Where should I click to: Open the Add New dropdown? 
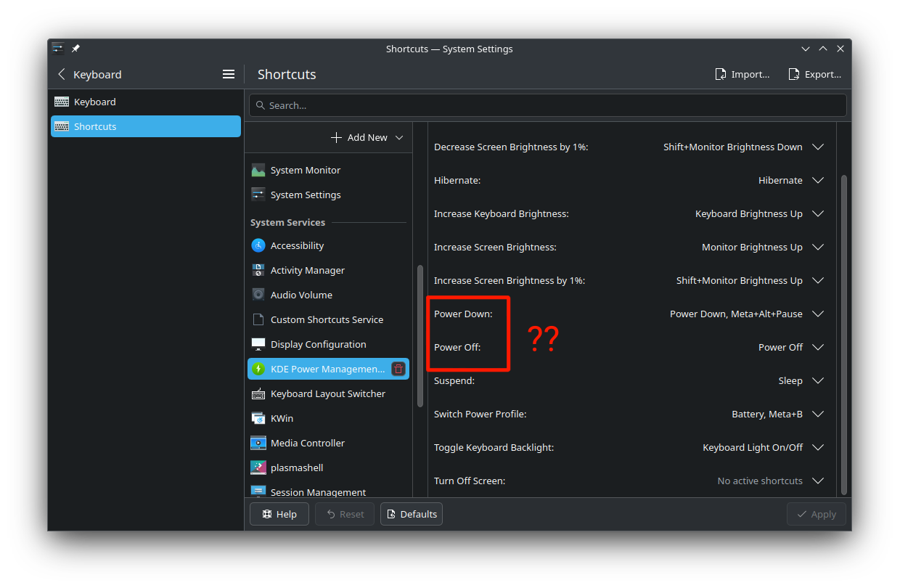tap(366, 136)
